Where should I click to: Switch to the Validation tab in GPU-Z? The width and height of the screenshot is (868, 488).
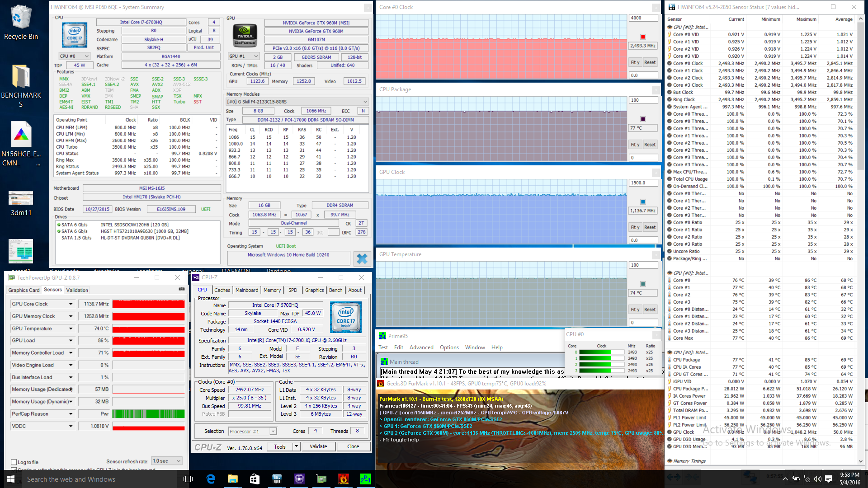tap(77, 290)
